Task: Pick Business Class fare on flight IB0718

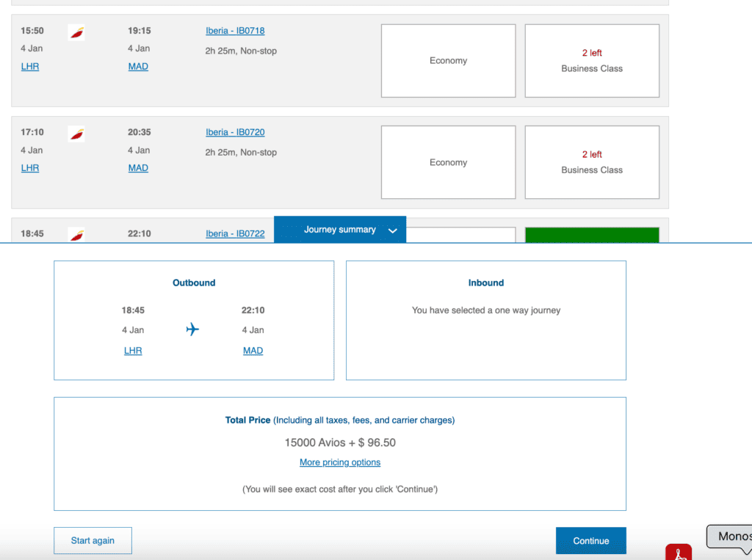Action: (591, 60)
